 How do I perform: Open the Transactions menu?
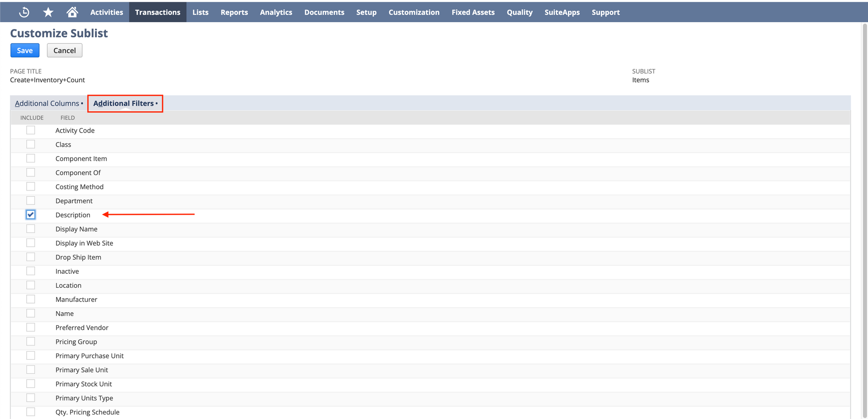pyautogui.click(x=157, y=12)
